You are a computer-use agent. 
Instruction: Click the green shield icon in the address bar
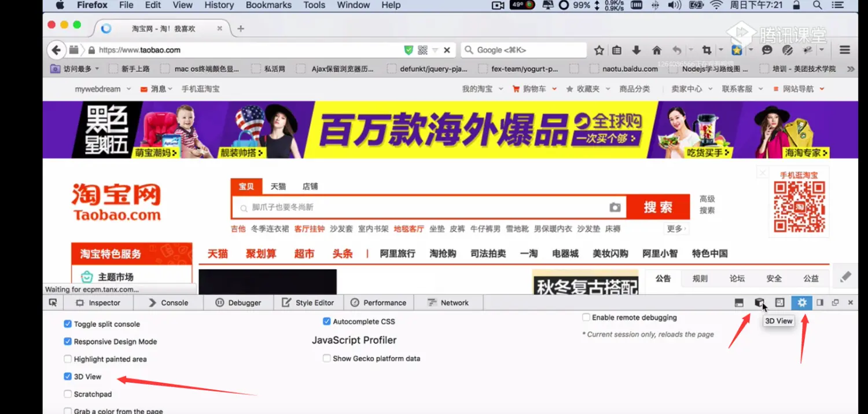click(409, 50)
